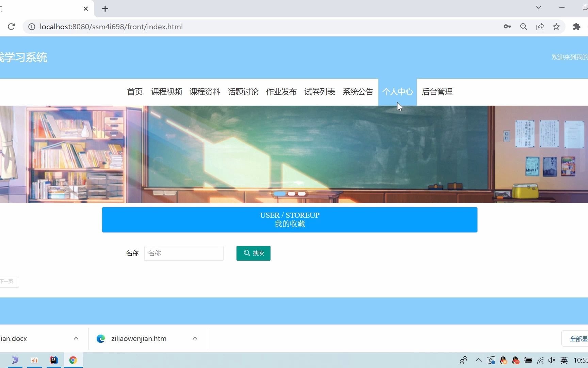Screen dimensions: 588x368
Task: Click the battery icon in tray
Action: [x=528, y=360]
